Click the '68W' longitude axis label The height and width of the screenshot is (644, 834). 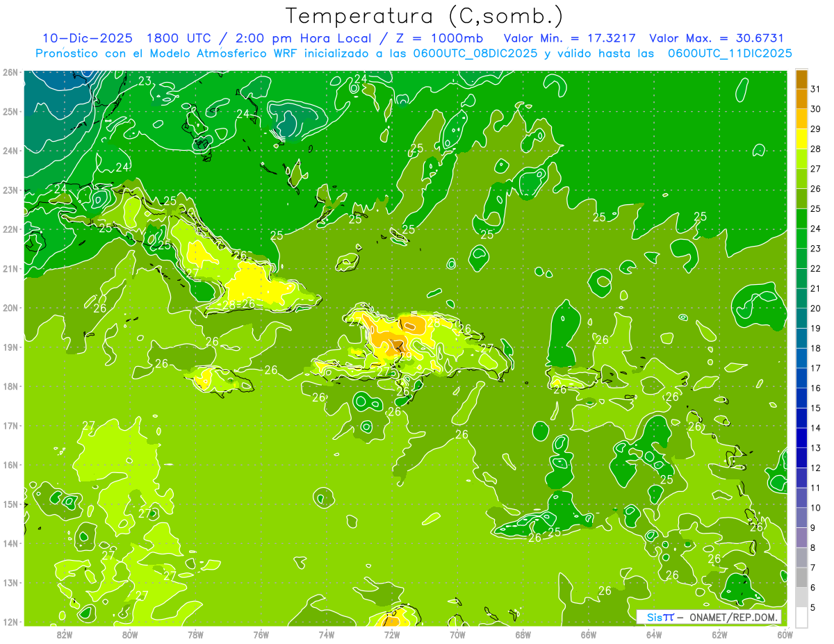pyautogui.click(x=523, y=634)
